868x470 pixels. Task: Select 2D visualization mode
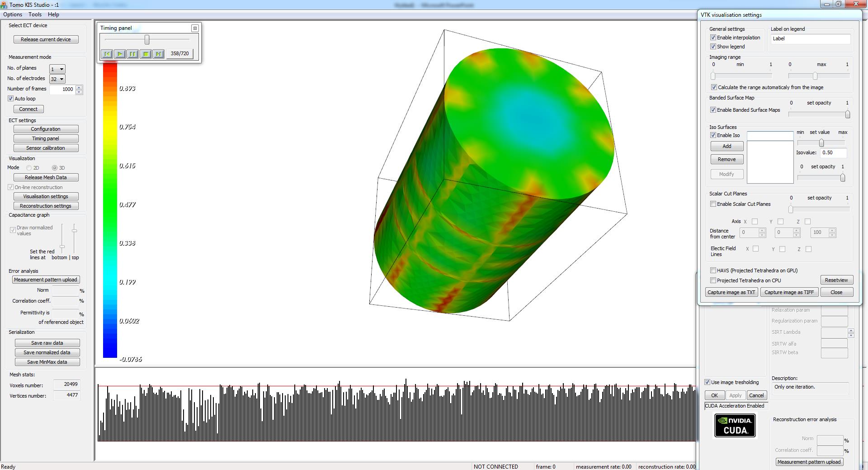point(29,168)
